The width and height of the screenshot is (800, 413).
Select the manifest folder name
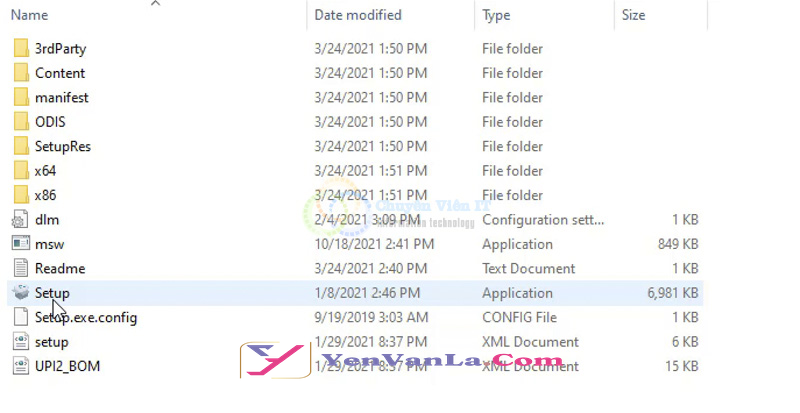(62, 98)
